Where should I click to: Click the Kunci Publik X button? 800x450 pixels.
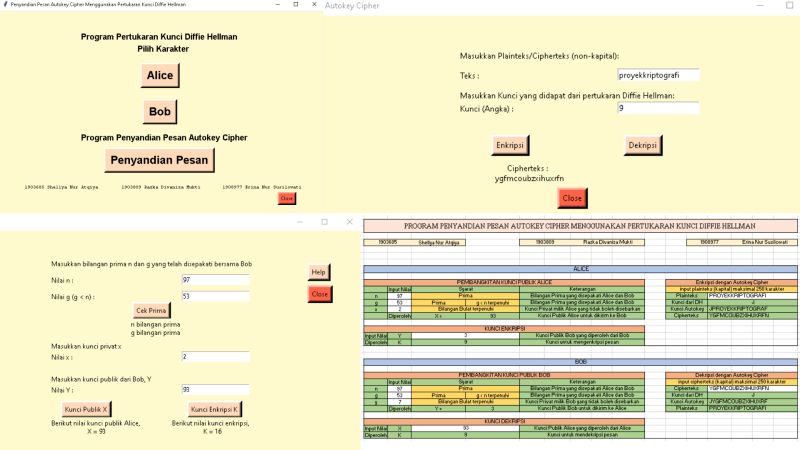pyautogui.click(x=86, y=409)
